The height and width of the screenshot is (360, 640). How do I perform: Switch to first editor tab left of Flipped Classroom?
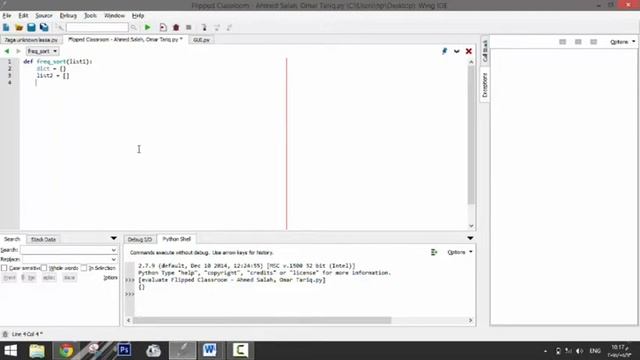tap(31, 40)
